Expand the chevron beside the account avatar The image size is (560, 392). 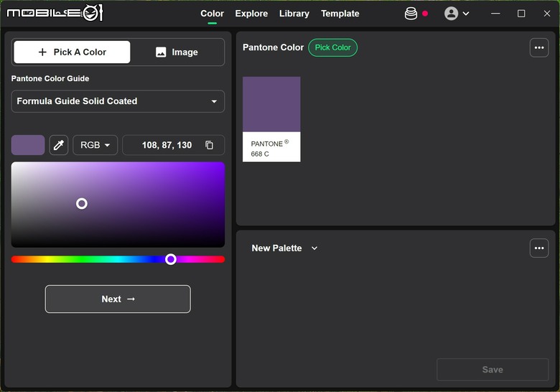pyautogui.click(x=466, y=14)
